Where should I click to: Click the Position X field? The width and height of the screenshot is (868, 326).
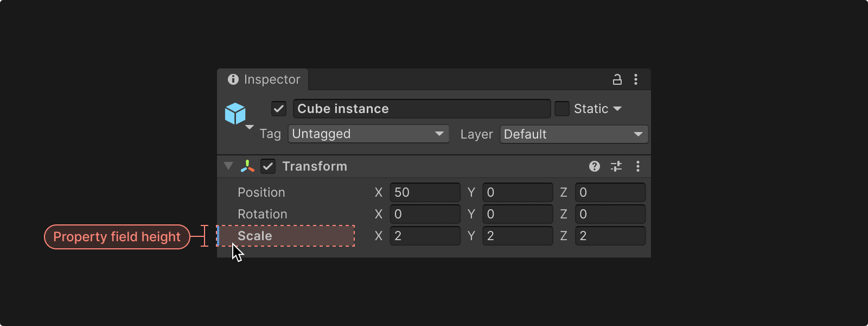tap(425, 192)
